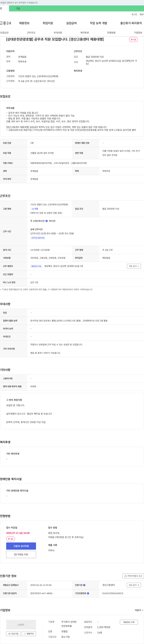Viewport: 144px width, 644px height.
Task: Click the D-12 badge beside the title
Action: tap(133, 40)
